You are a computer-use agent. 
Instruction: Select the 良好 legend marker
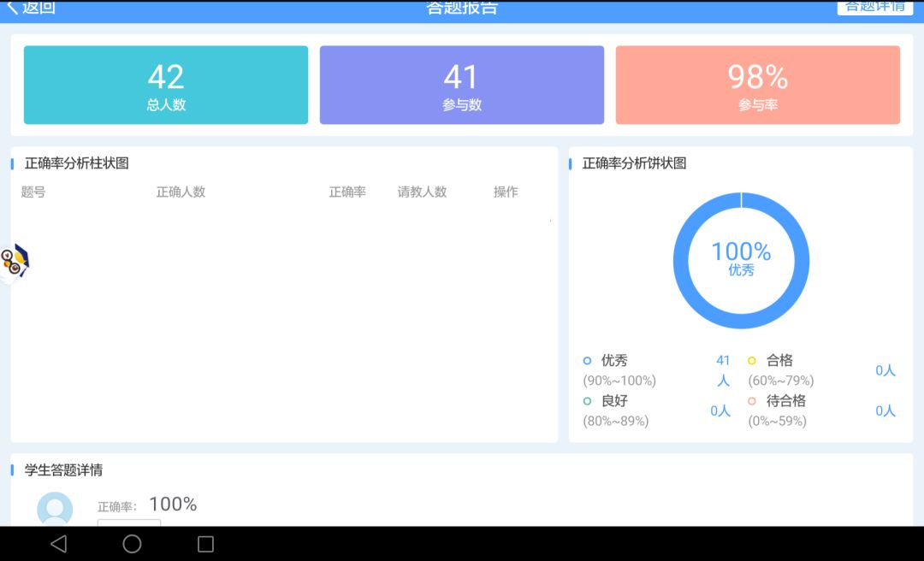587,401
